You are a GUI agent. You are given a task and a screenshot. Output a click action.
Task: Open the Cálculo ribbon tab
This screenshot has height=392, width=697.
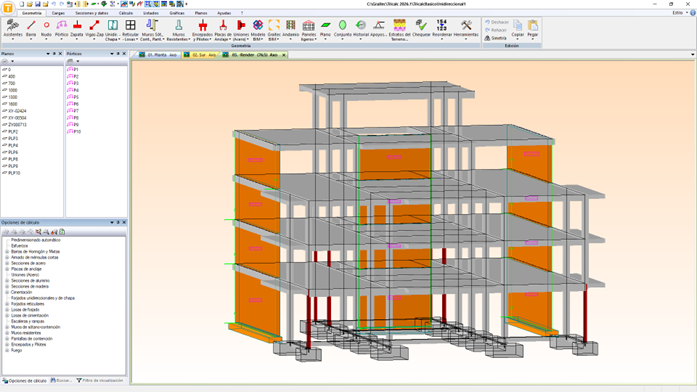pos(126,13)
